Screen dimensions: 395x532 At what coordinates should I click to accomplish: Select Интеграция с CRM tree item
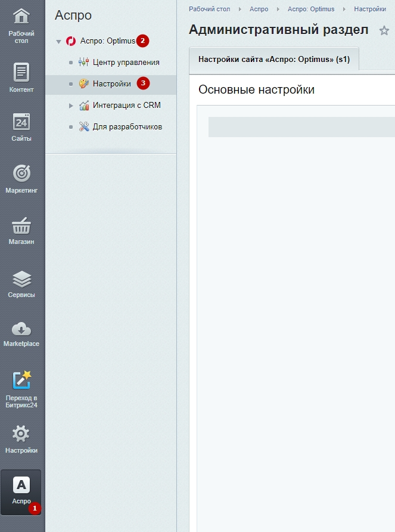(x=127, y=105)
